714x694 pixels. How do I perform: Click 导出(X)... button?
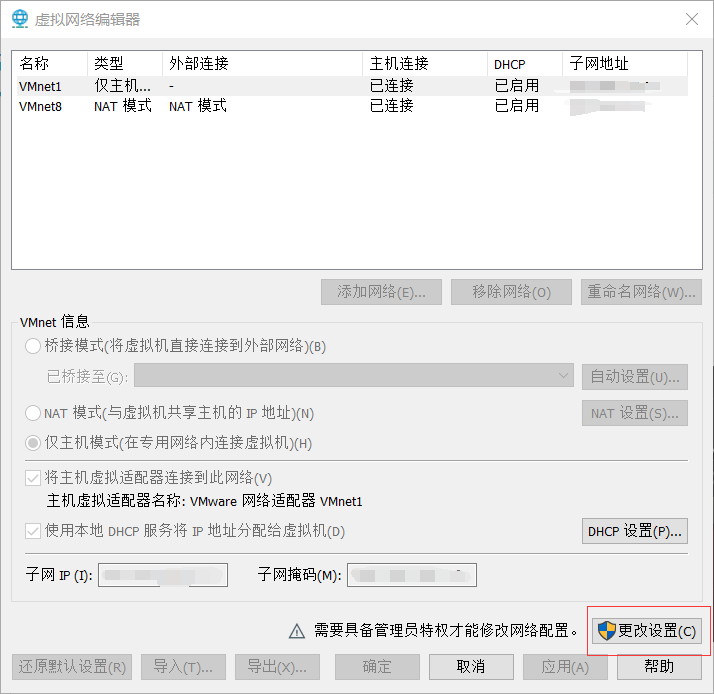coord(277,667)
